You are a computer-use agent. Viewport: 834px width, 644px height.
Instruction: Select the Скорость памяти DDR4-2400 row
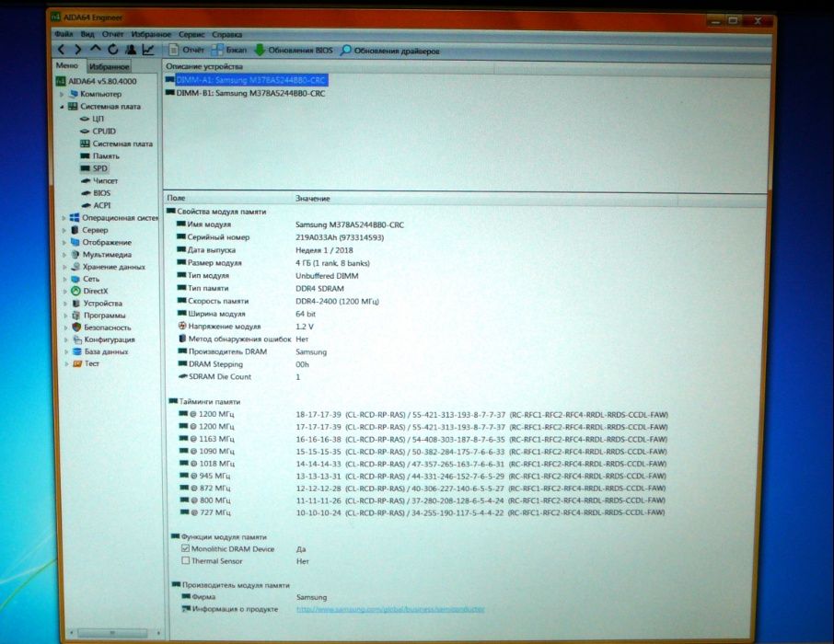(278, 301)
